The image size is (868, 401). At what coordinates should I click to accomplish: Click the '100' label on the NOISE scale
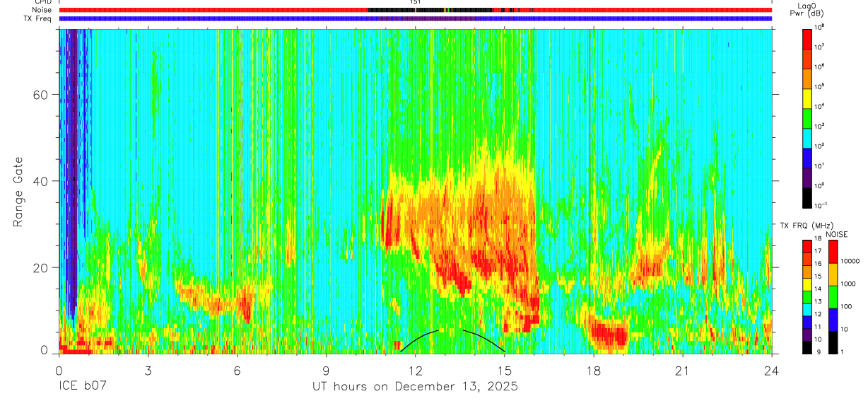[x=848, y=306]
